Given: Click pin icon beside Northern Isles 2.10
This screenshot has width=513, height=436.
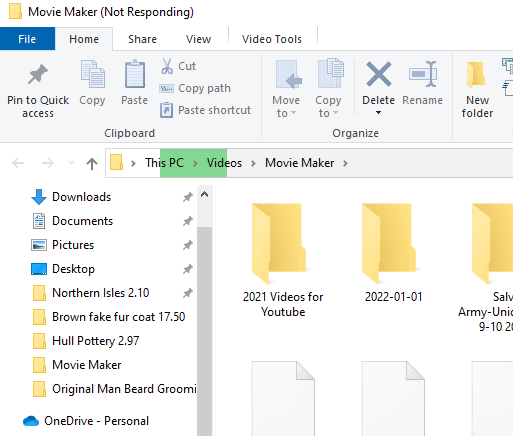Looking at the screenshot, I should point(188,293).
